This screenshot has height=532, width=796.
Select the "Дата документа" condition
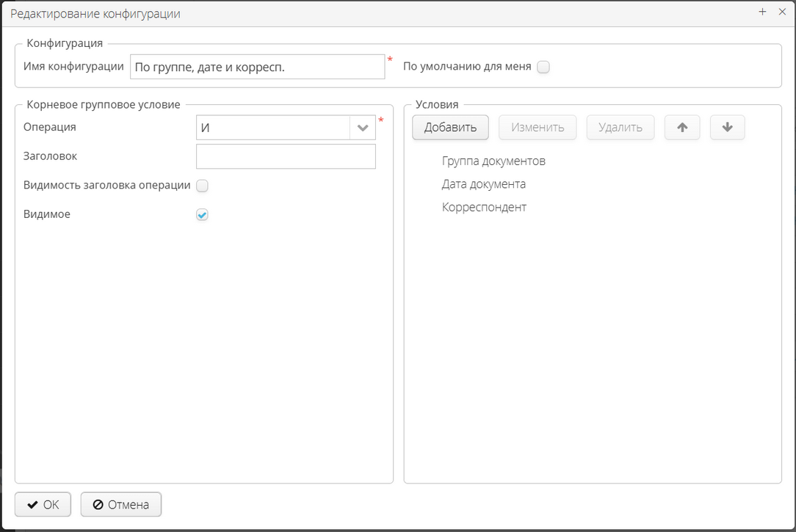pos(483,184)
